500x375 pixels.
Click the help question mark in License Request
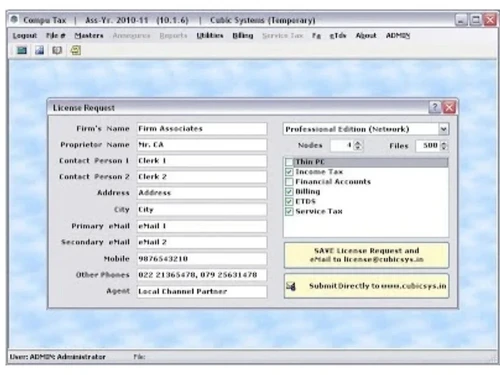435,107
